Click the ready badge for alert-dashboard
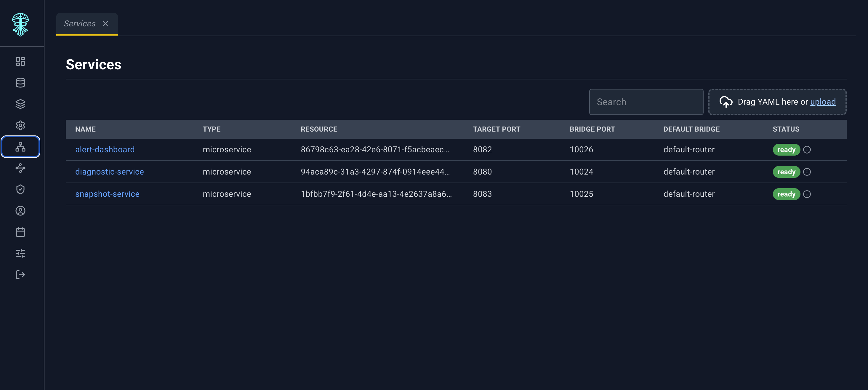 click(x=786, y=150)
